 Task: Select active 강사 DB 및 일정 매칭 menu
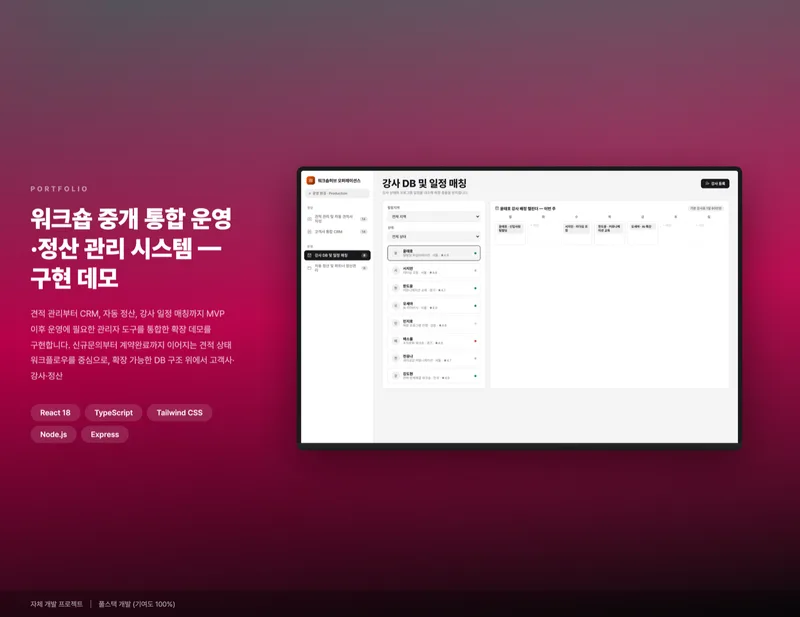click(337, 255)
